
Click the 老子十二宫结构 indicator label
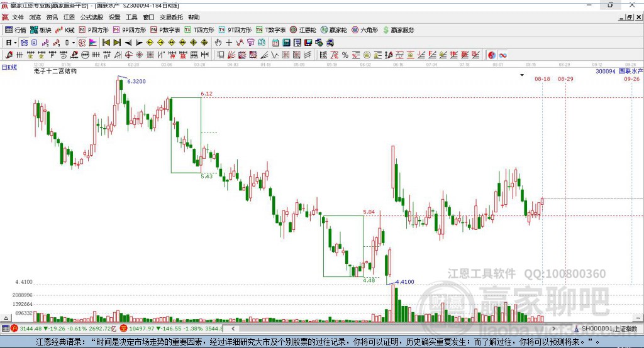click(x=55, y=71)
